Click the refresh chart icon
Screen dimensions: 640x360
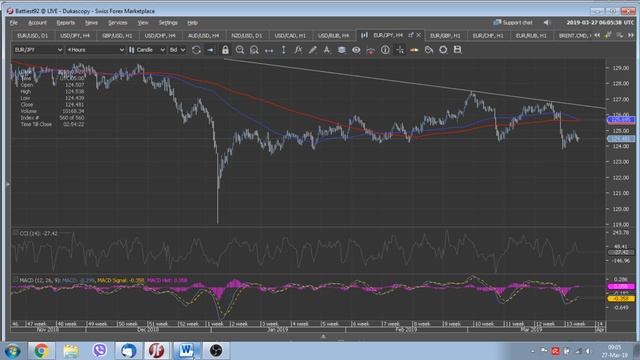(196, 50)
